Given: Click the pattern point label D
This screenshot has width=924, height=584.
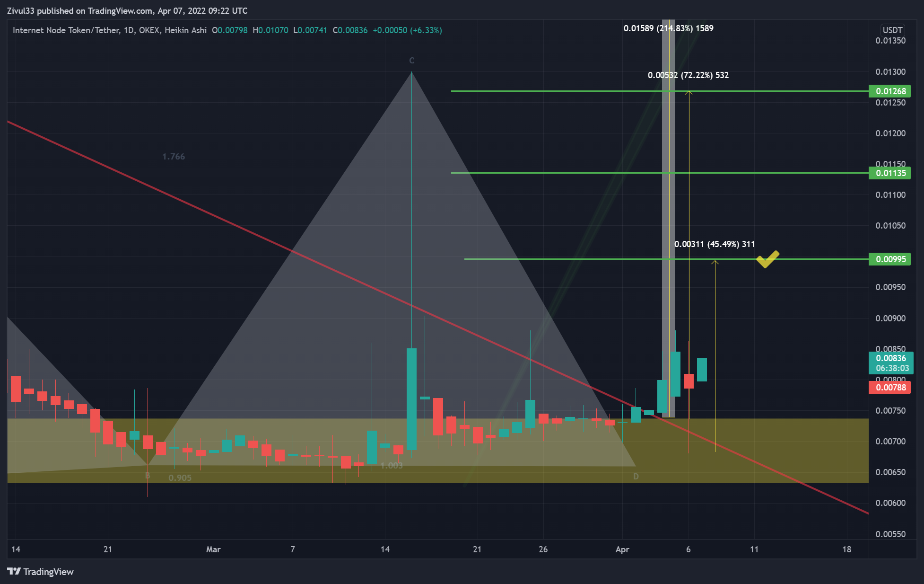Looking at the screenshot, I should pos(636,477).
